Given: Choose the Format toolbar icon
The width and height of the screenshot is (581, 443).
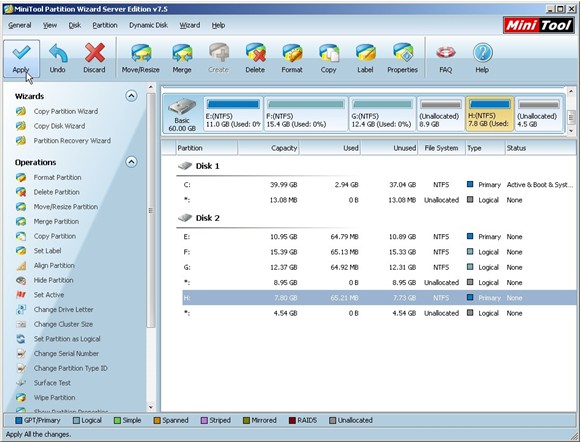Looking at the screenshot, I should coord(292,59).
